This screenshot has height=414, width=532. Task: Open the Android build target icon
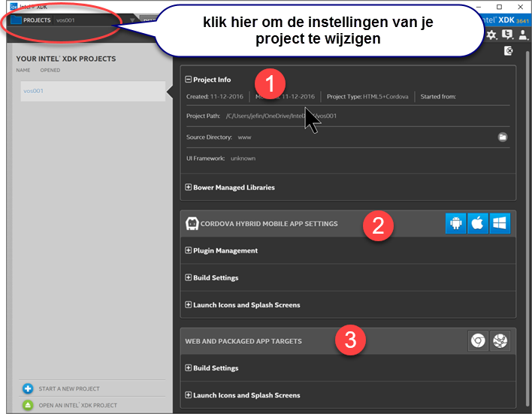(455, 223)
